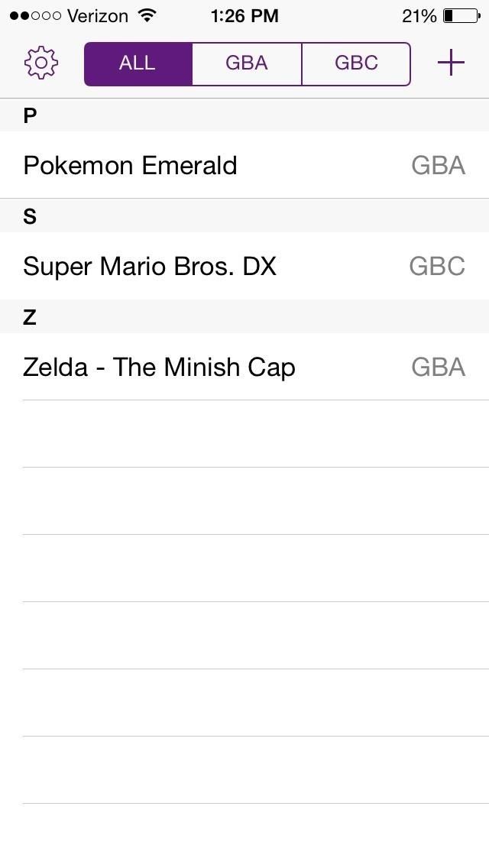The height and width of the screenshot is (868, 489).
Task: Tap the plus icon to add a game
Action: click(x=451, y=63)
